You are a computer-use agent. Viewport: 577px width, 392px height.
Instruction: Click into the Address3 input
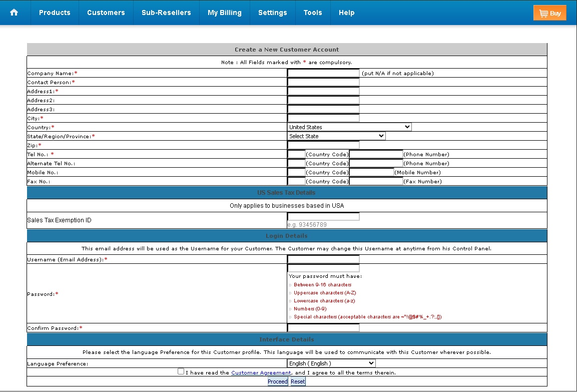323,109
